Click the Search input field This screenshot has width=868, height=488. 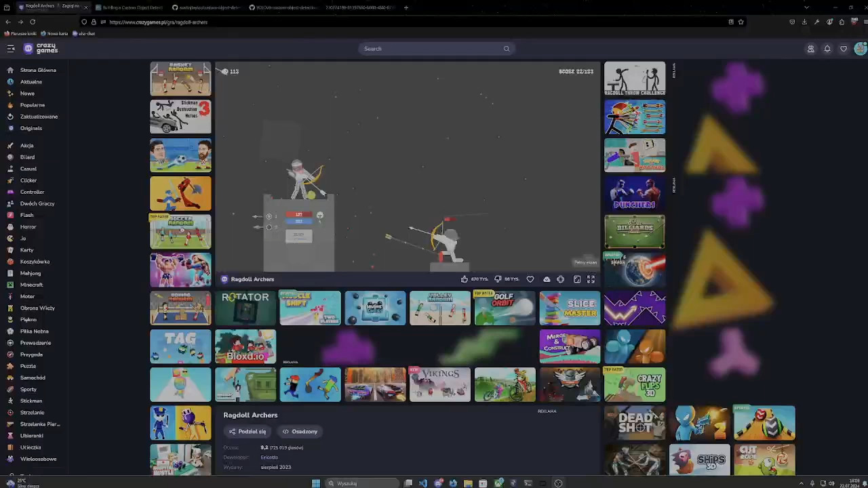(x=434, y=49)
